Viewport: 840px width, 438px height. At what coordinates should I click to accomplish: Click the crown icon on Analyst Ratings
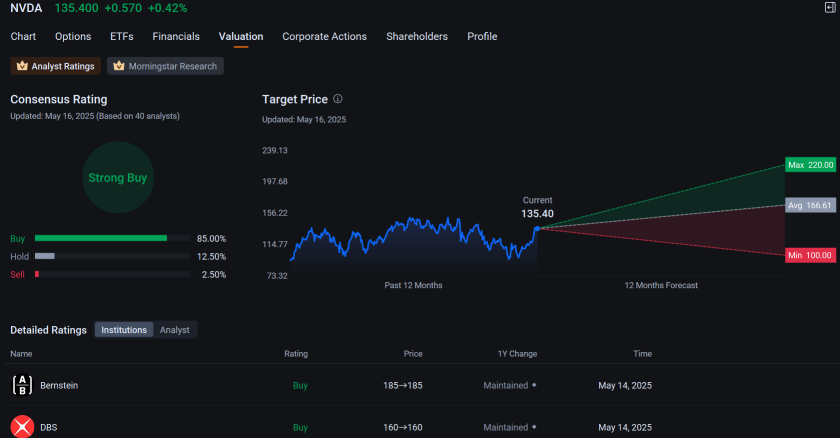pyautogui.click(x=22, y=66)
